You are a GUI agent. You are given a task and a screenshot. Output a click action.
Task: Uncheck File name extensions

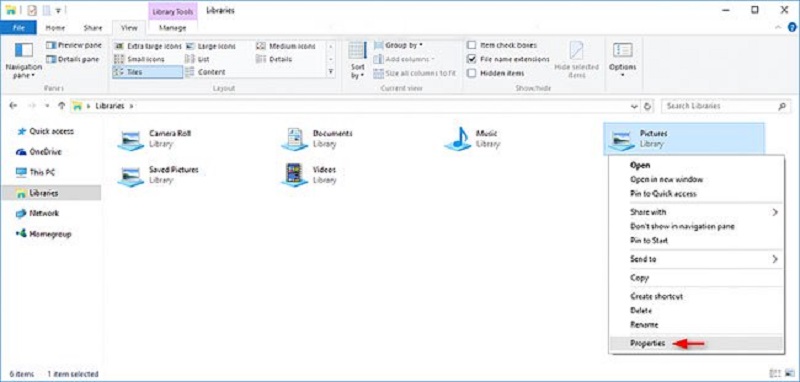(x=509, y=59)
